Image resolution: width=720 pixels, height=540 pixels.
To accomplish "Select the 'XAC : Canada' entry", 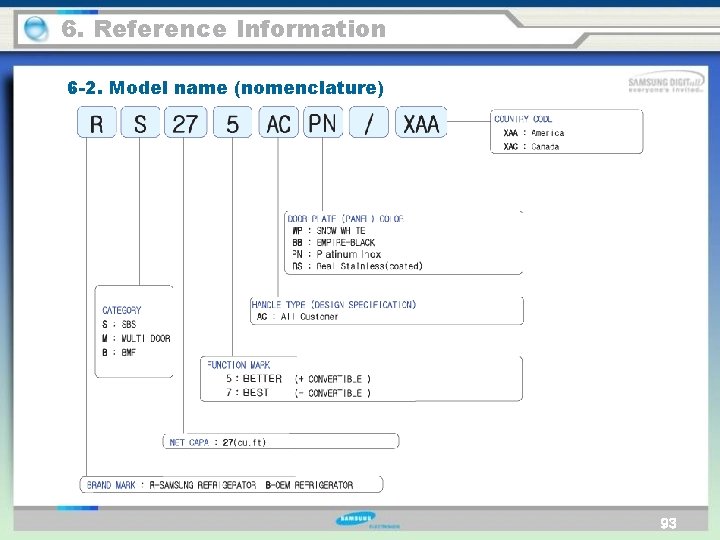I will (x=531, y=147).
